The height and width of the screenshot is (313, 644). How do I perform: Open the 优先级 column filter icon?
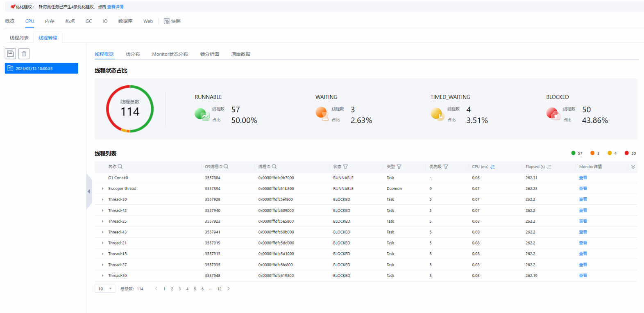(446, 167)
